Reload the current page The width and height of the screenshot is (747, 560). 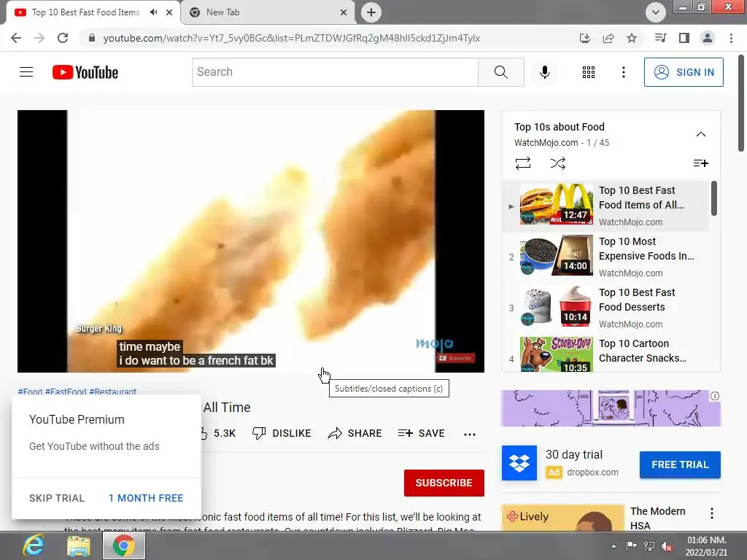(x=63, y=38)
